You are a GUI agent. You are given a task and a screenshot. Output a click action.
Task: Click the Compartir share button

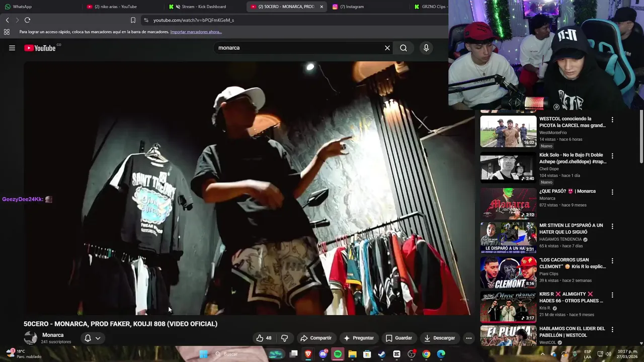(x=316, y=338)
